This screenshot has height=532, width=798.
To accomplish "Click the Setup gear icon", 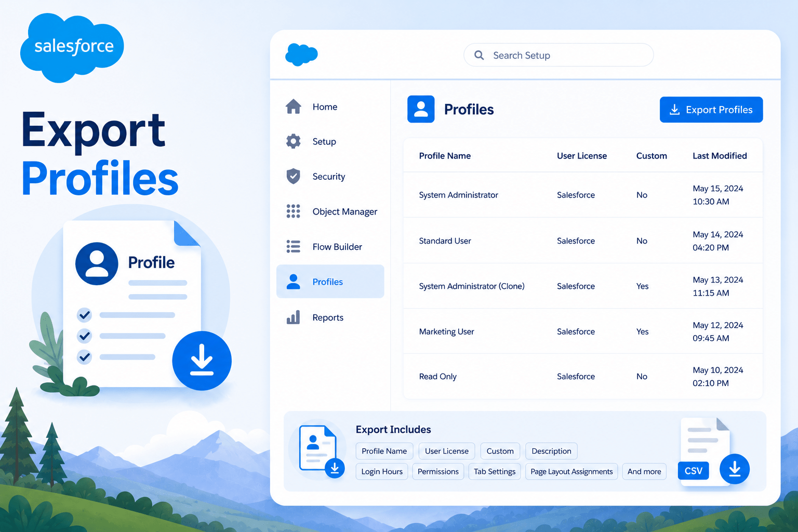I will (294, 141).
